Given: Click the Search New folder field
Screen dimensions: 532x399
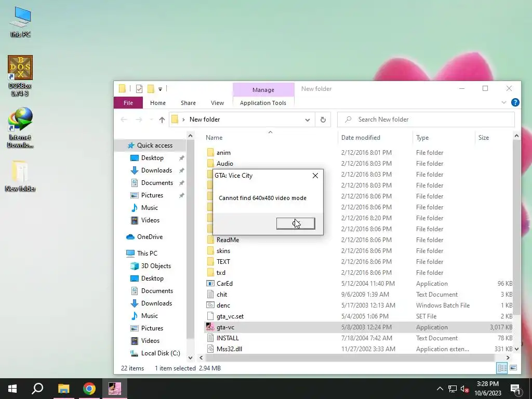Looking at the screenshot, I should coord(426,119).
